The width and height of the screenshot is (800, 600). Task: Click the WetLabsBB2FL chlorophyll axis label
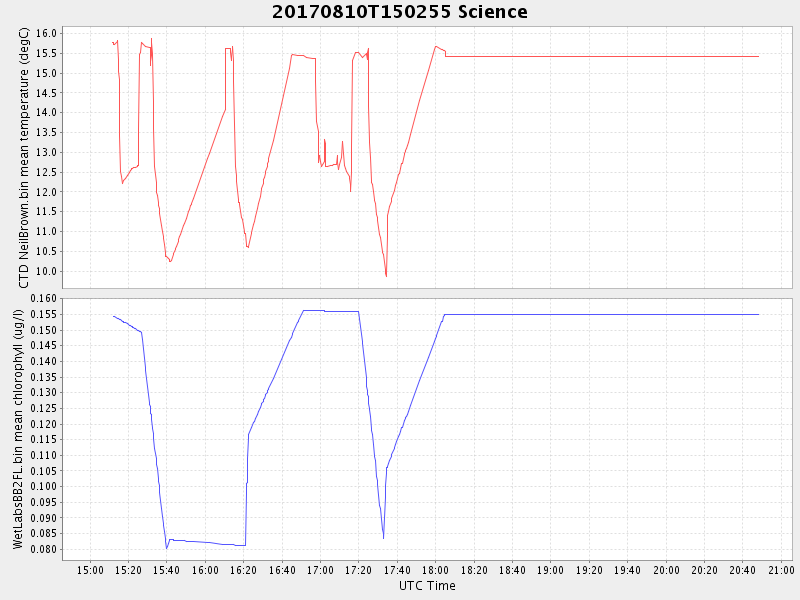coord(17,428)
